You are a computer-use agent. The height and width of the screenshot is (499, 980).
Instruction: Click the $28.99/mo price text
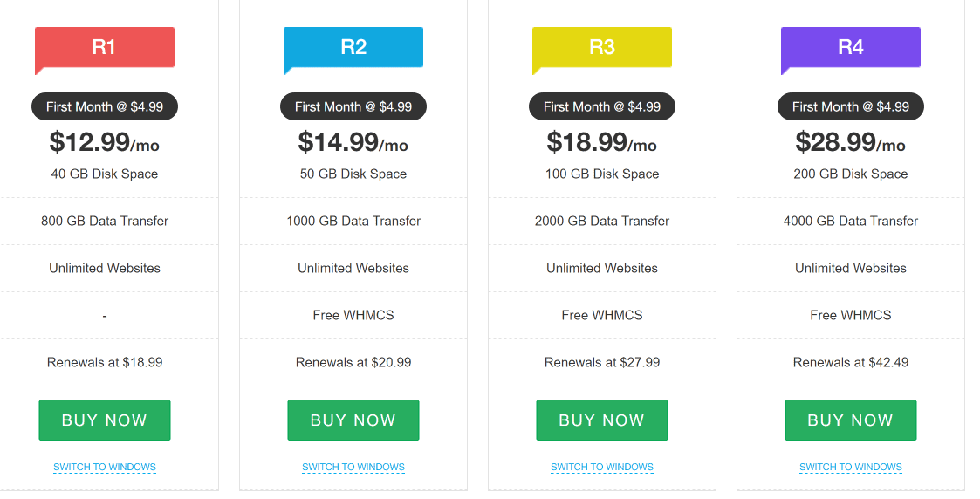tap(851, 142)
